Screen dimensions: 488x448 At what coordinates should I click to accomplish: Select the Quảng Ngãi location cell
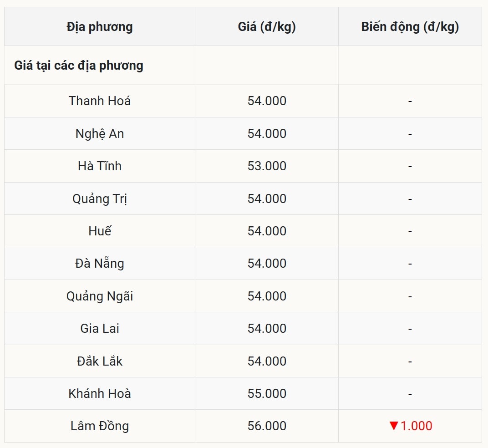[x=100, y=296]
